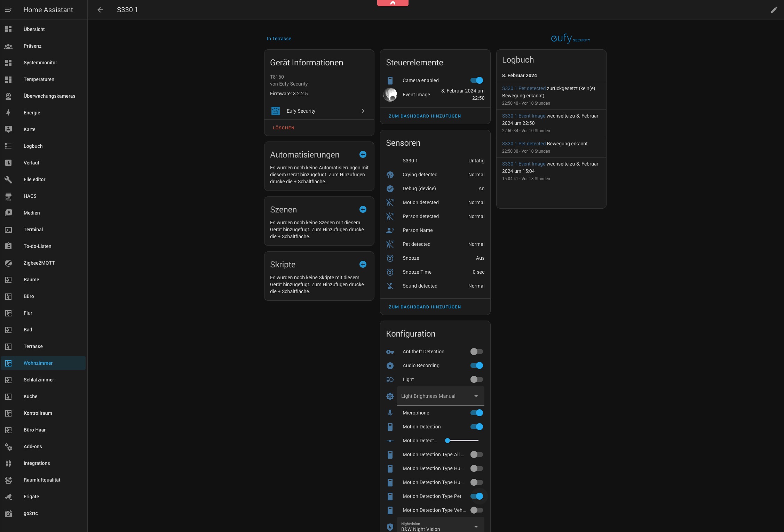Open the Light Brightness Manual dropdown
Viewport: 784px width, 532px height.
(x=440, y=396)
